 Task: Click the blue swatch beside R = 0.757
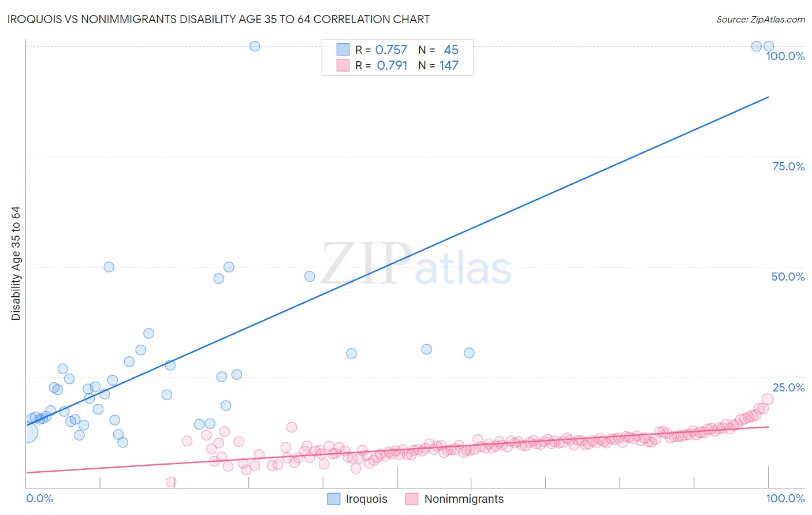(343, 50)
